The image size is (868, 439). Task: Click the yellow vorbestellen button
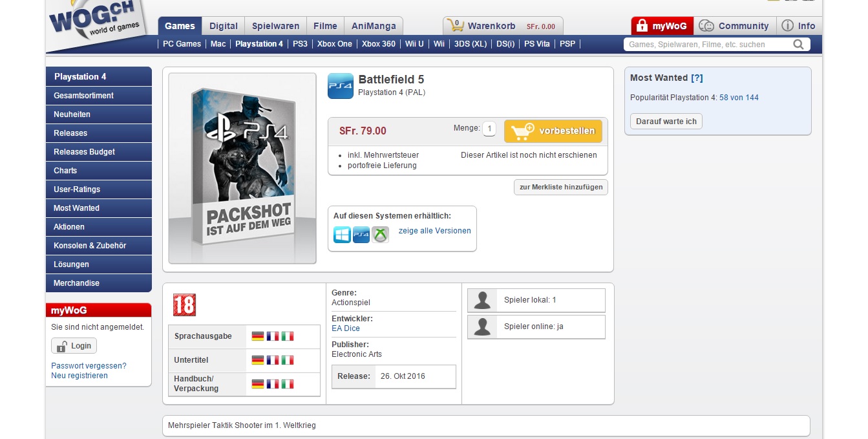553,131
